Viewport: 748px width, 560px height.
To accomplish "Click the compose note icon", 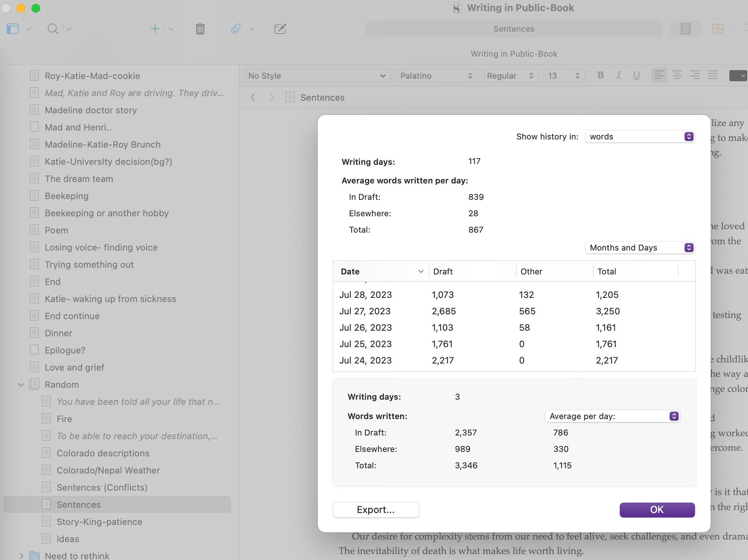I will pos(280,29).
